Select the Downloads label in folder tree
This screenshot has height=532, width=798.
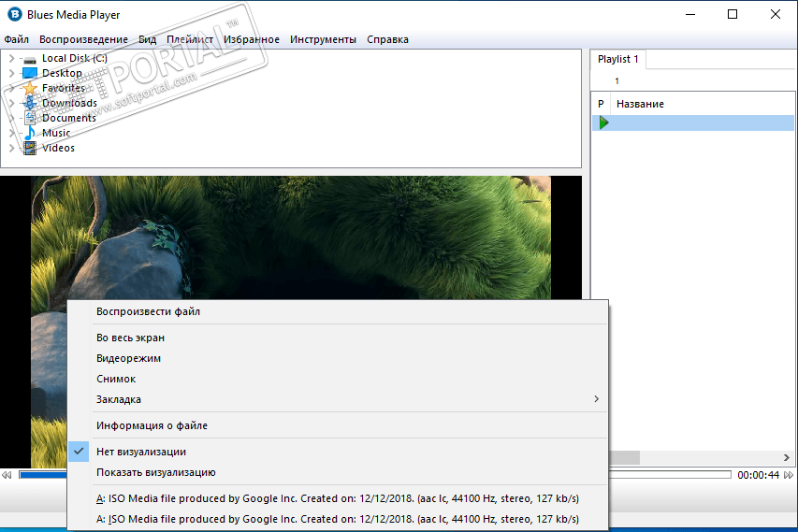(x=70, y=103)
